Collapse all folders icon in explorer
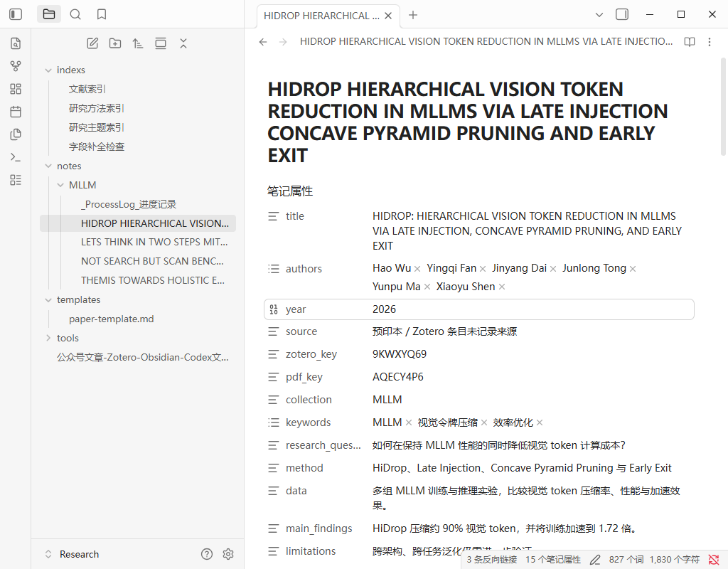Image resolution: width=728 pixels, height=569 pixels. point(183,43)
